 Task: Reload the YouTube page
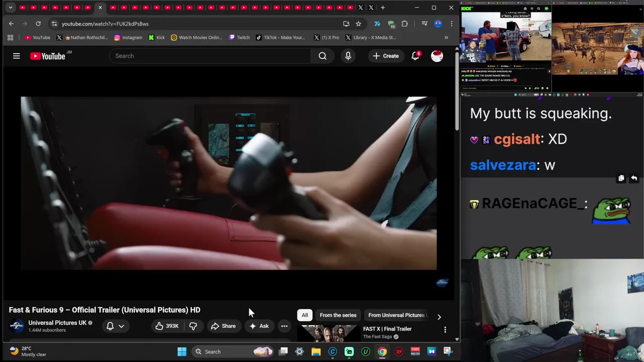(x=38, y=24)
